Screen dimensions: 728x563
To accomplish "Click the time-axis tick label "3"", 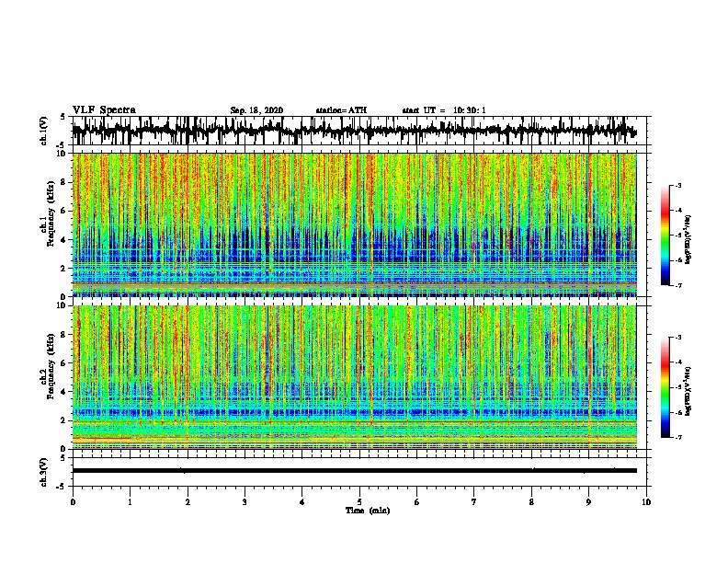I will [x=245, y=502].
